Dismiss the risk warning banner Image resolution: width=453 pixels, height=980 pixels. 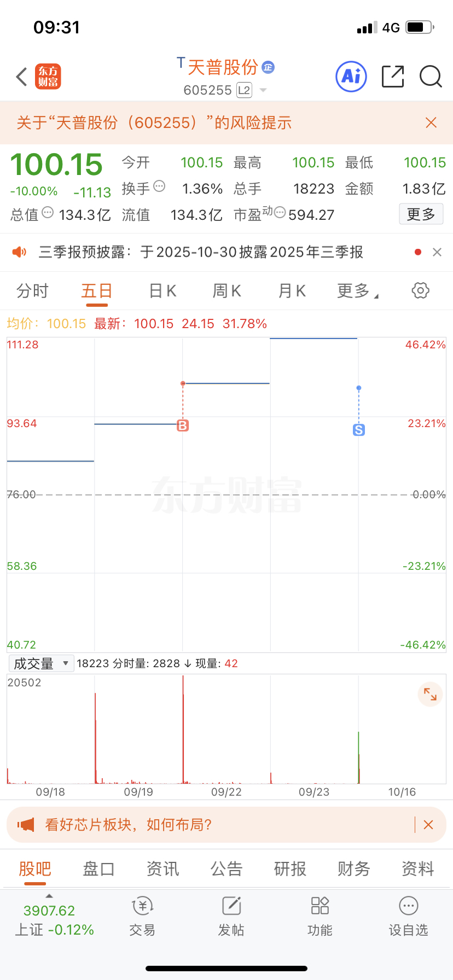coord(431,122)
